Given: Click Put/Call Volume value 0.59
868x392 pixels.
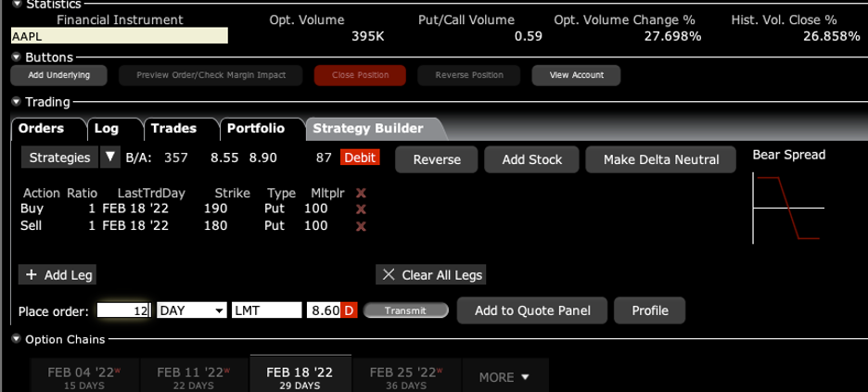Looking at the screenshot, I should coord(528,36).
